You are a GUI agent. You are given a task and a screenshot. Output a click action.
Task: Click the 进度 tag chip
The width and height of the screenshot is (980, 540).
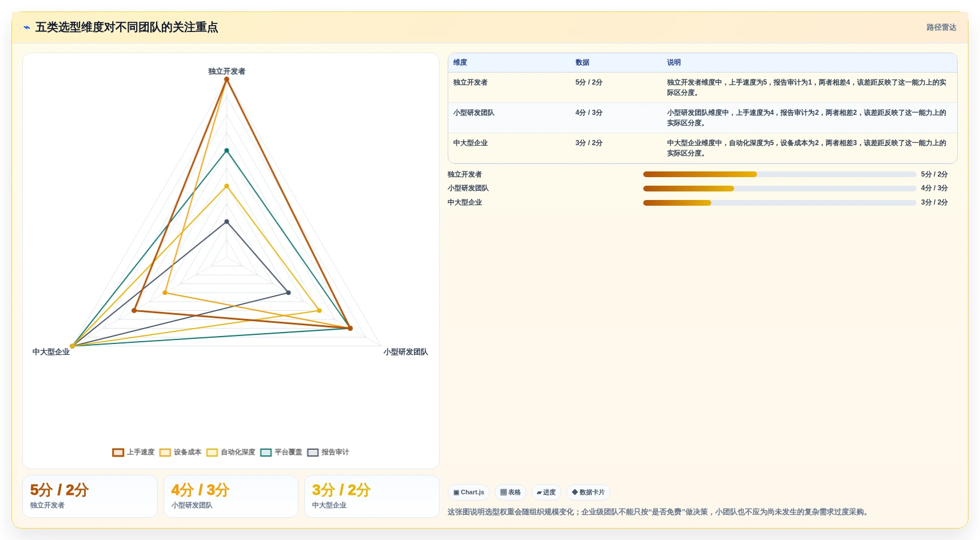pos(546,492)
